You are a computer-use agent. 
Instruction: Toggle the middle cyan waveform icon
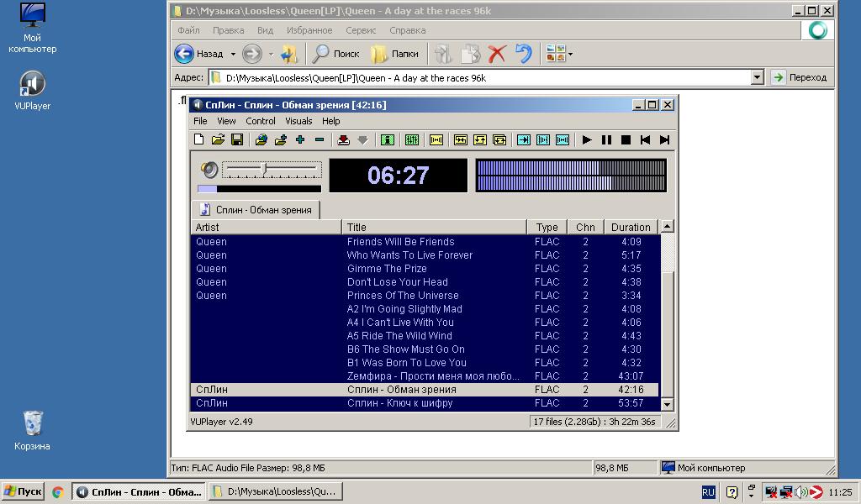coord(543,139)
